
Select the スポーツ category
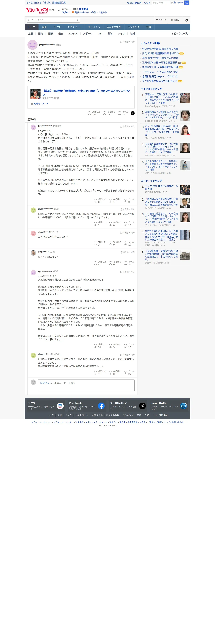coord(88,33)
